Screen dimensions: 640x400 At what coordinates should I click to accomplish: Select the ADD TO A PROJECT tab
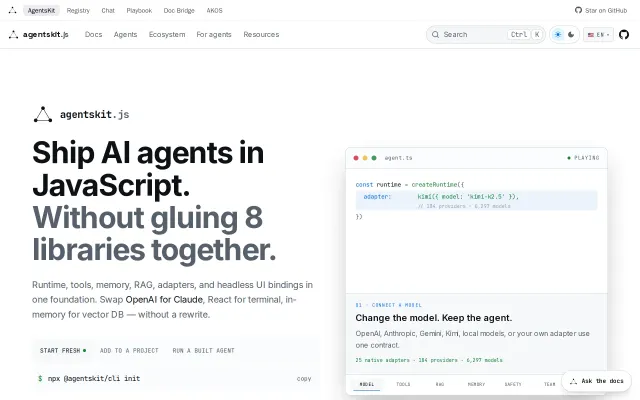[x=129, y=351]
